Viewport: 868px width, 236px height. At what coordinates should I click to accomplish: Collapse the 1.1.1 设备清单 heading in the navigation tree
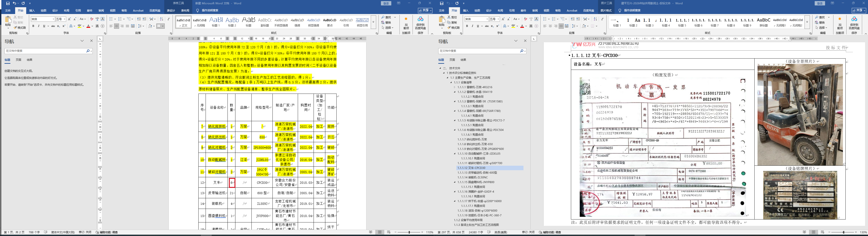pyautogui.click(x=452, y=83)
